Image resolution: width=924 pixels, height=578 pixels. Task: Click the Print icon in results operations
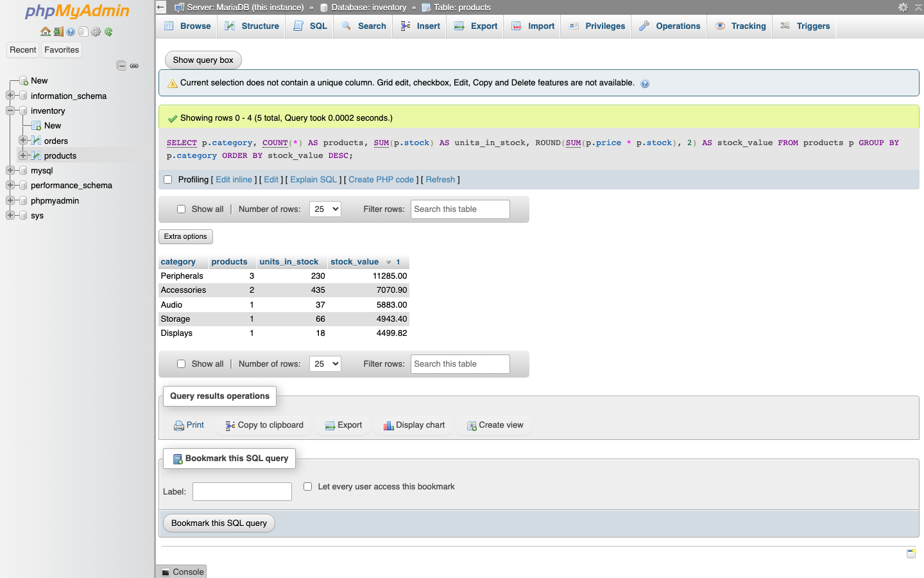[179, 426]
